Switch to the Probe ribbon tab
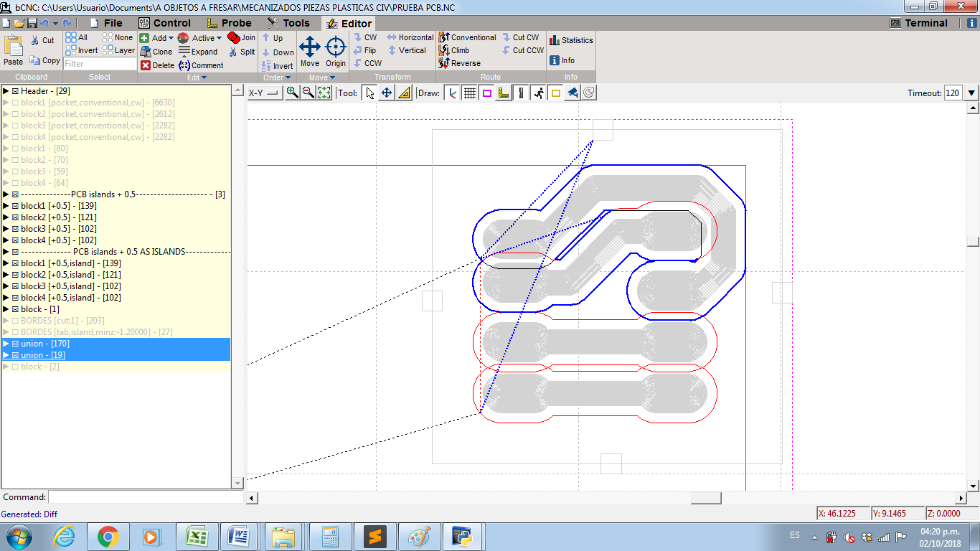980x551 pixels. (x=228, y=23)
